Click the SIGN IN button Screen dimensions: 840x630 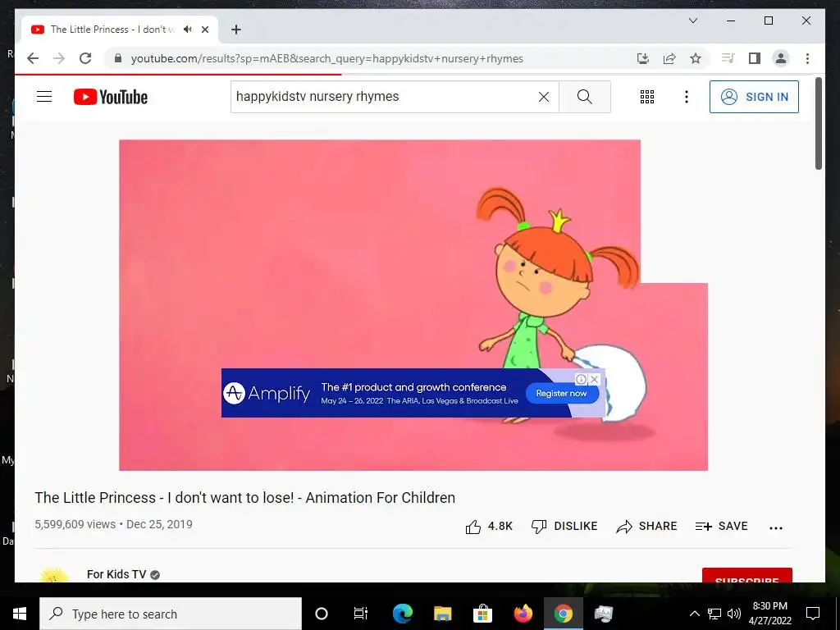click(x=754, y=97)
